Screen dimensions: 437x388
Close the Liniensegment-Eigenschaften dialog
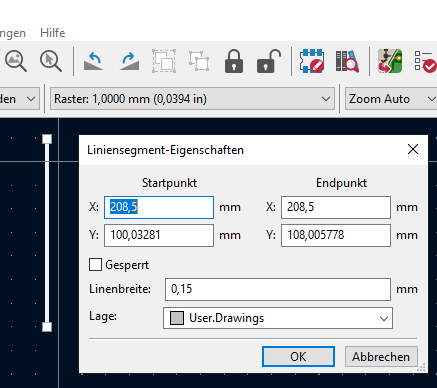[413, 149]
